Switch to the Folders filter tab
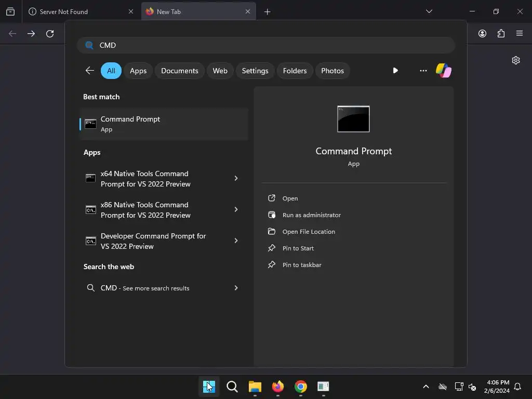Screen dimensions: 532x399 (x=295, y=71)
